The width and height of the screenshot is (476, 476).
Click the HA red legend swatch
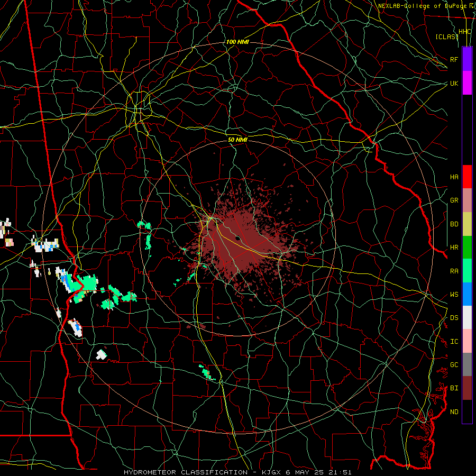coord(467,177)
